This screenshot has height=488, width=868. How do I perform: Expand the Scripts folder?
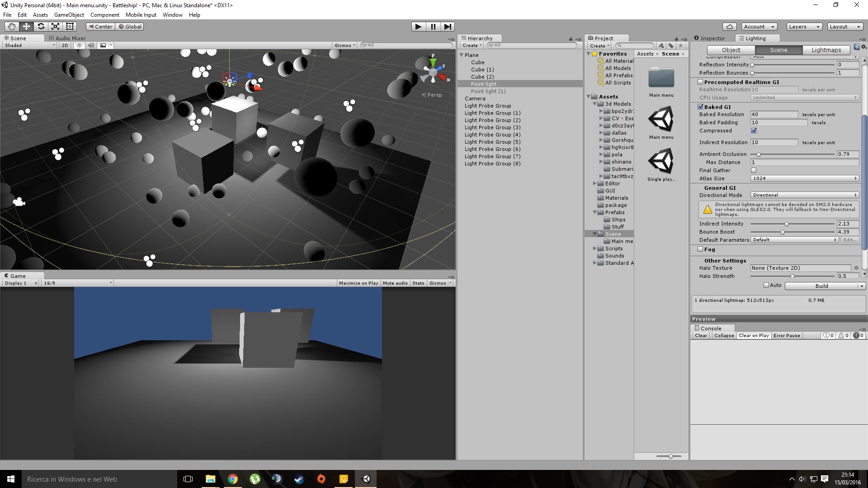point(595,249)
